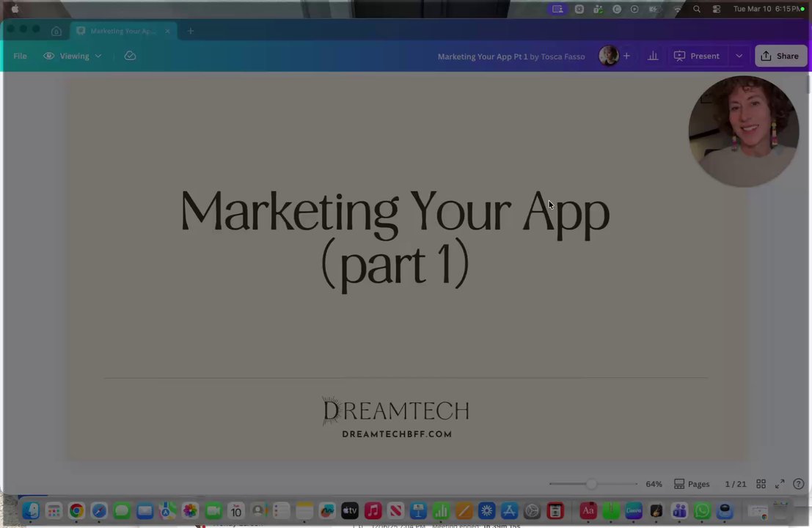Open the insights bar chart icon
Screen dimensions: 812x528
point(653,56)
